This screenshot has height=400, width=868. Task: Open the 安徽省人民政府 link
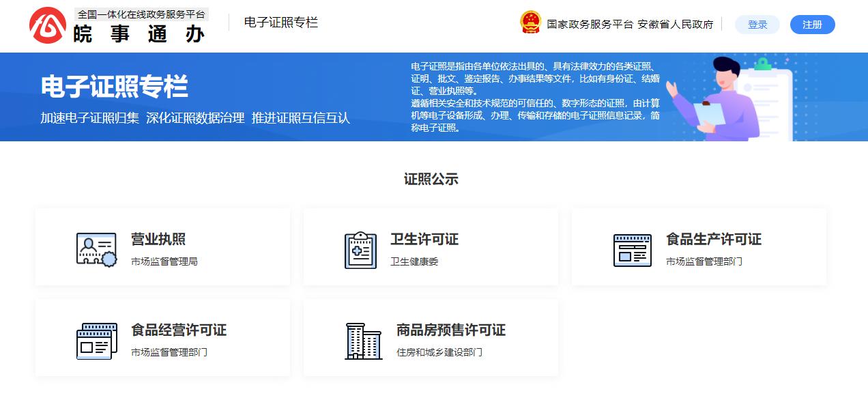pyautogui.click(x=675, y=24)
